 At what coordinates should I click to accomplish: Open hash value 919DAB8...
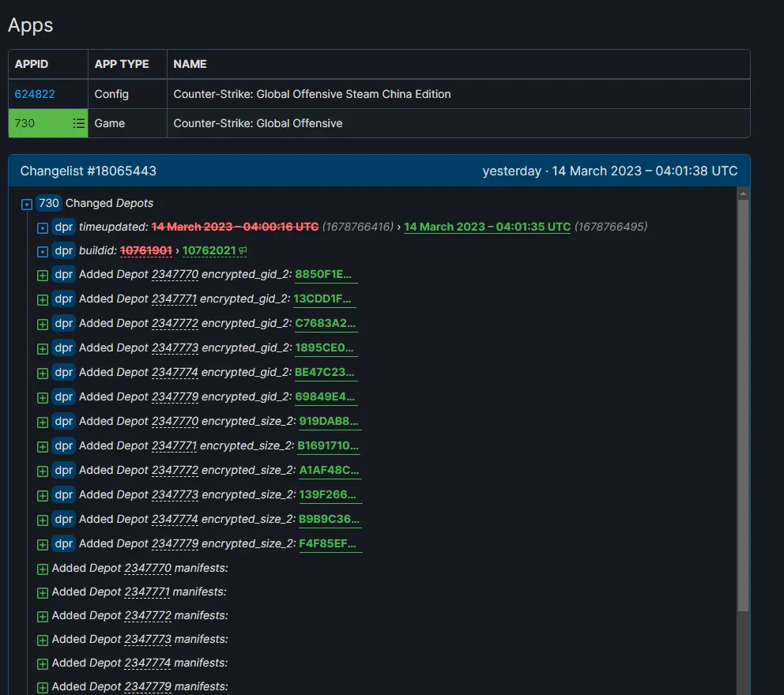329,421
